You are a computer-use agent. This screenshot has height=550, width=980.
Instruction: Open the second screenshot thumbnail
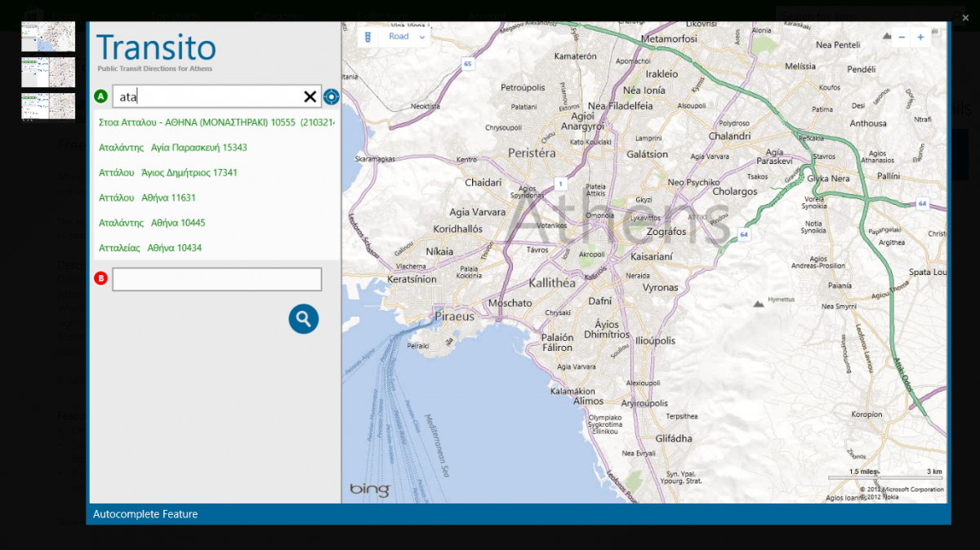[x=48, y=72]
